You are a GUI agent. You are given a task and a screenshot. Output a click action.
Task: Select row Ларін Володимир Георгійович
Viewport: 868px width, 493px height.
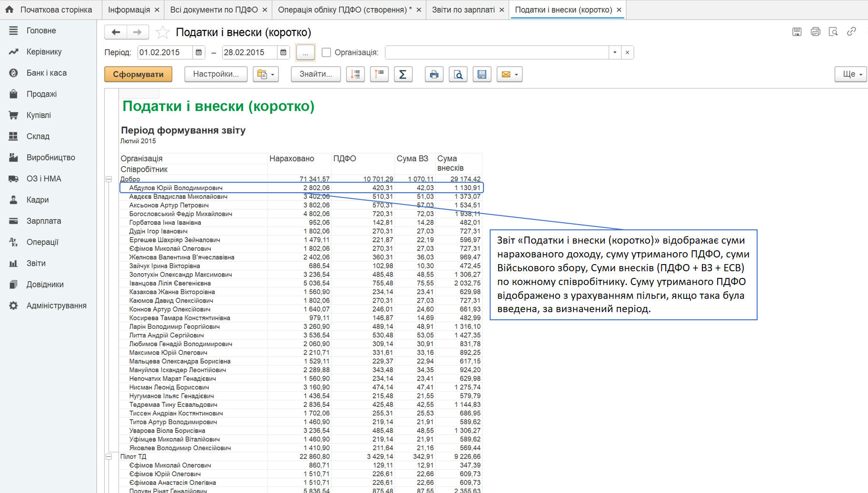tap(301, 326)
